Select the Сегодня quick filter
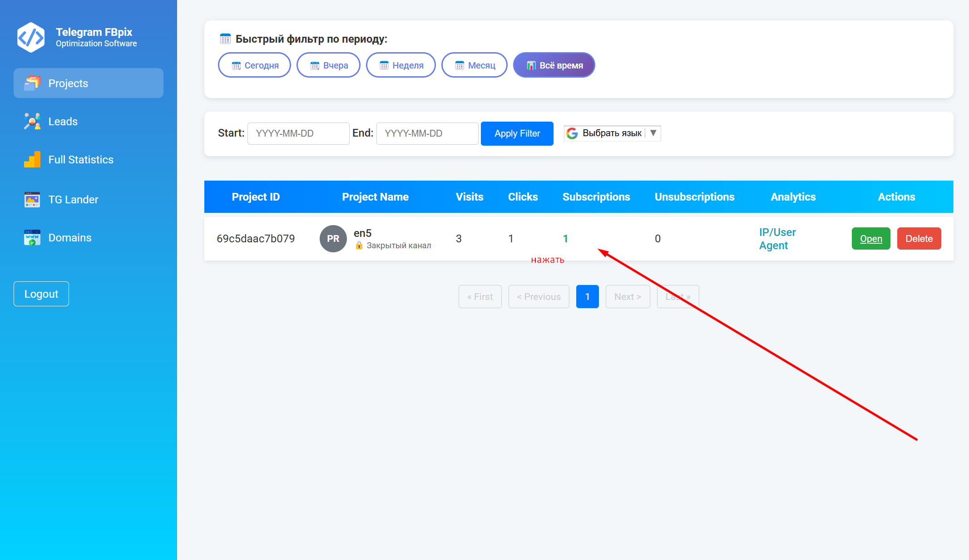Image resolution: width=969 pixels, height=560 pixels. tap(254, 65)
